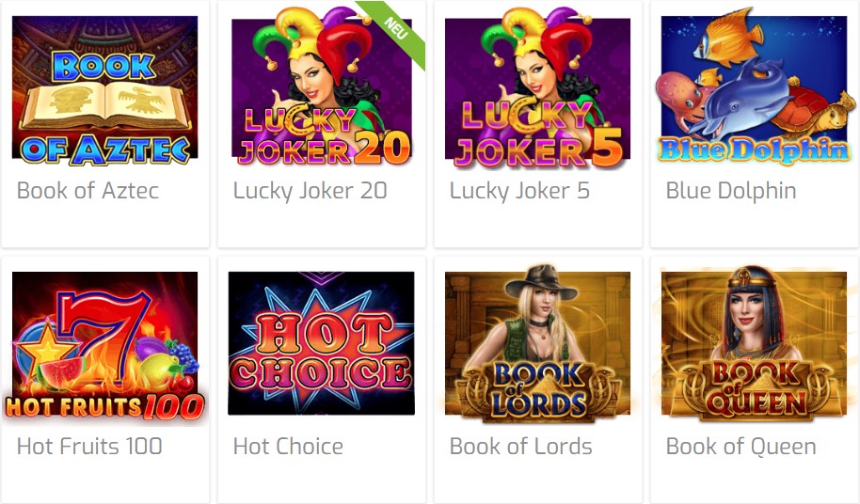Viewport: 860px width, 504px height.
Task: Open the Hot Fruits 100 game image
Action: pyautogui.click(x=104, y=346)
